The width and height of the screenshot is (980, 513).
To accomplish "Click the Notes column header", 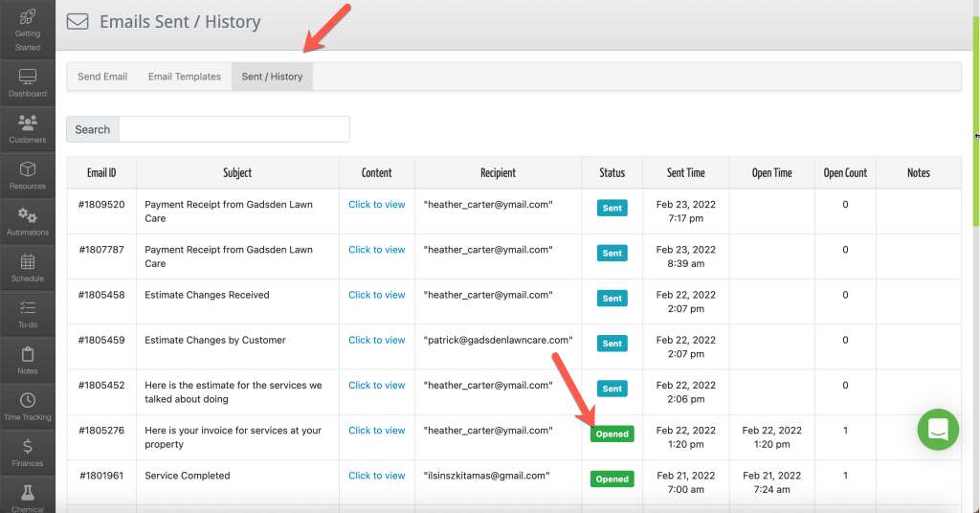I will pyautogui.click(x=919, y=172).
